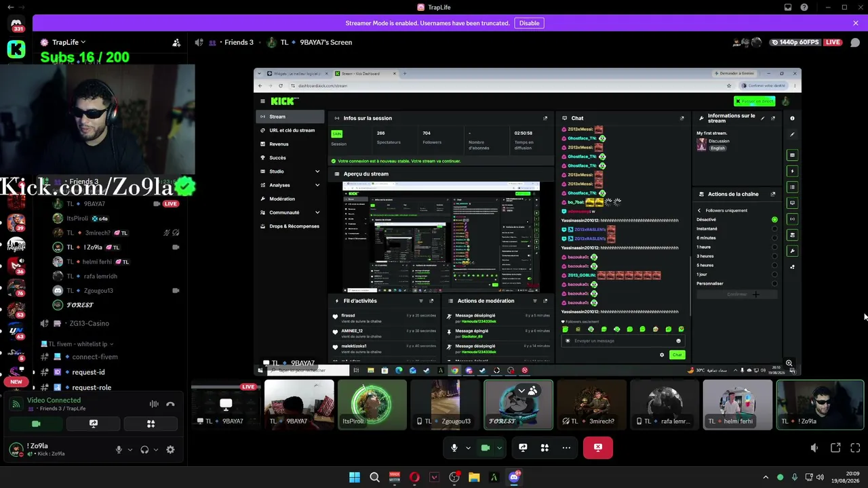Screen dimensions: 868x488
Task: Show hidden system tray icons chevron
Action: coord(766,477)
